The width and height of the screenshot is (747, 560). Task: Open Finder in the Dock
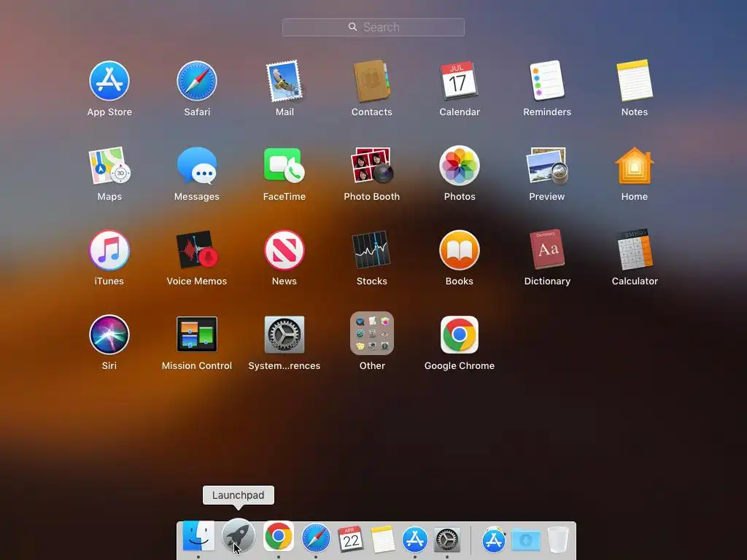[x=198, y=537]
